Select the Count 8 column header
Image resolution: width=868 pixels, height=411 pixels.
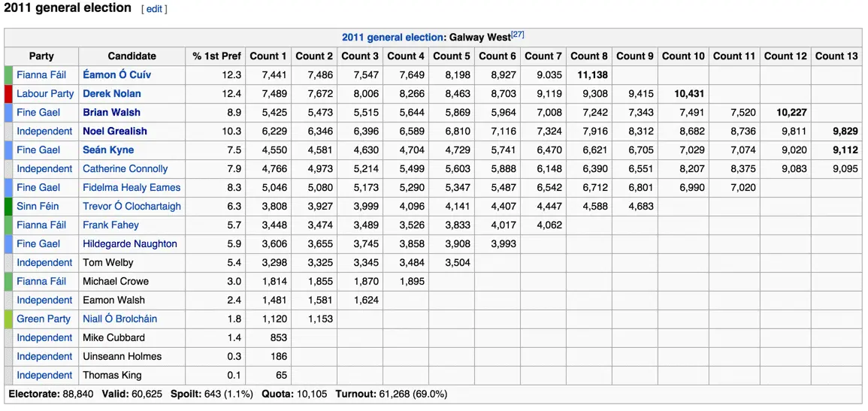tap(589, 56)
